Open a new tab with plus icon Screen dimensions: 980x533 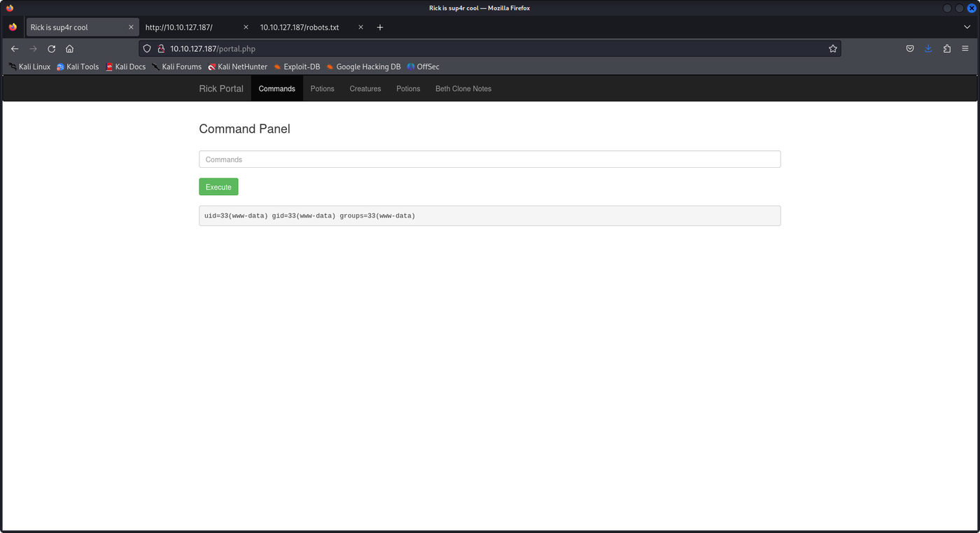click(380, 27)
